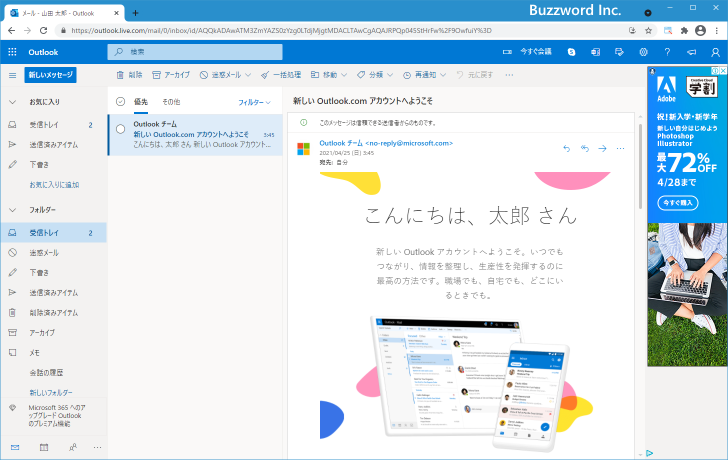Open Help question mark icon

(667, 52)
